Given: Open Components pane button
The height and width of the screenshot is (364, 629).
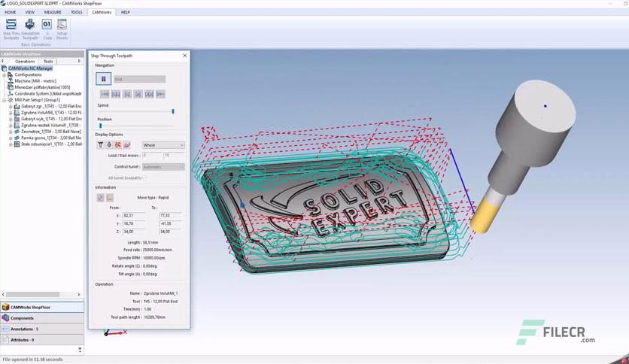Looking at the screenshot, I should pyautogui.click(x=42, y=318).
